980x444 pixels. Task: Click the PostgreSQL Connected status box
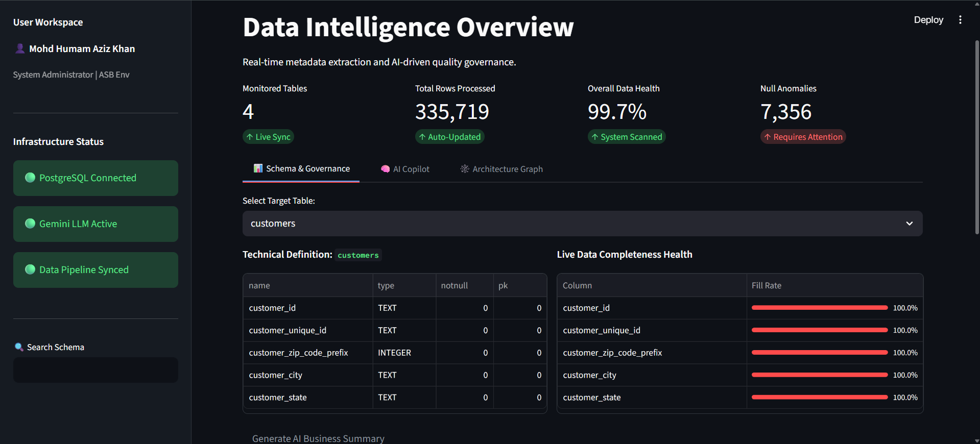tap(95, 178)
